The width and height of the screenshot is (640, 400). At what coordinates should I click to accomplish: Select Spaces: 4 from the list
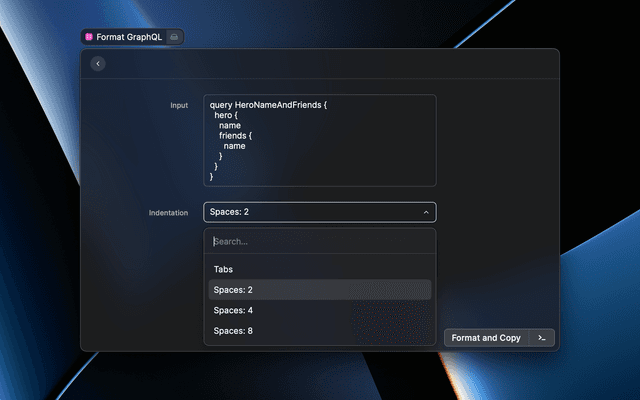click(233, 310)
